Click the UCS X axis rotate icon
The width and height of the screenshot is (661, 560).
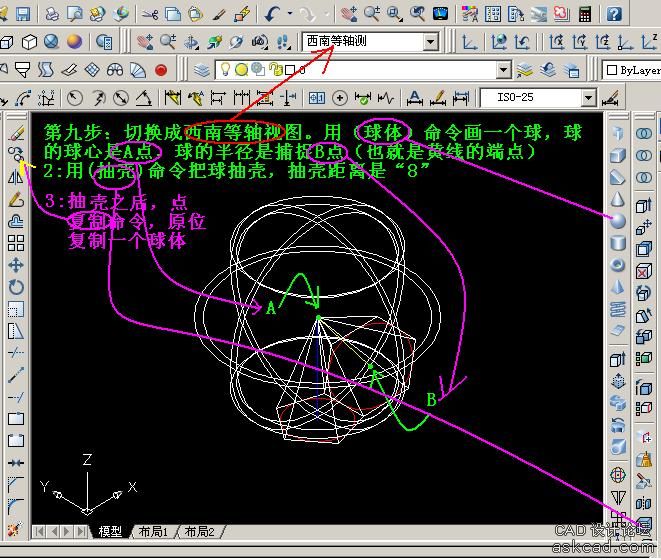[557, 42]
